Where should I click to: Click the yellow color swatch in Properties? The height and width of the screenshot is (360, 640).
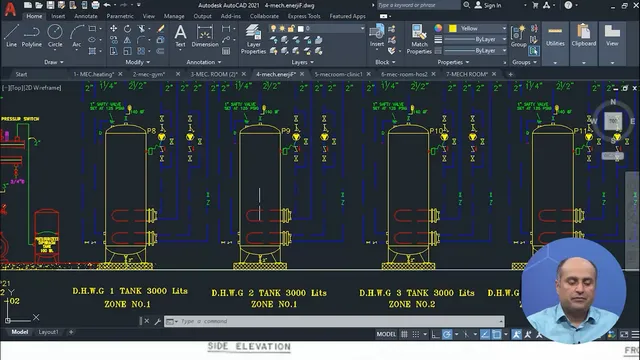click(x=452, y=28)
